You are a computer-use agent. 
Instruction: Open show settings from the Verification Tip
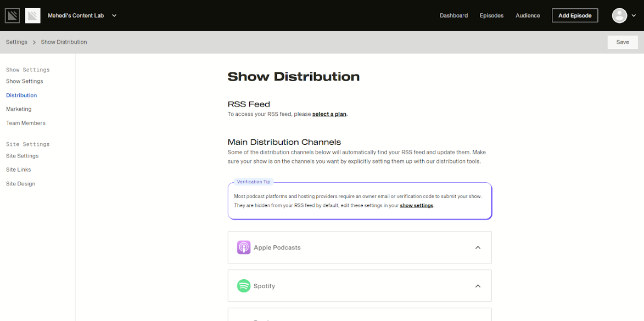pos(416,205)
